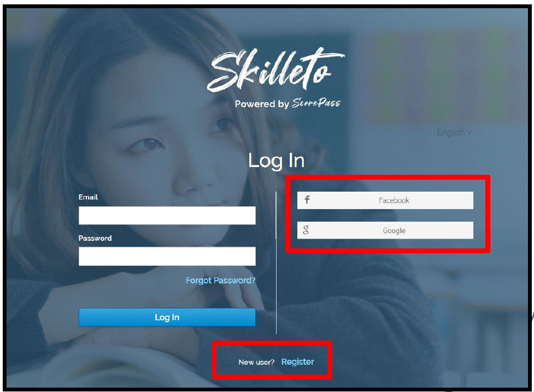Focus the Email input field
Image resolution: width=534 pixels, height=392 pixels.
click(x=167, y=216)
